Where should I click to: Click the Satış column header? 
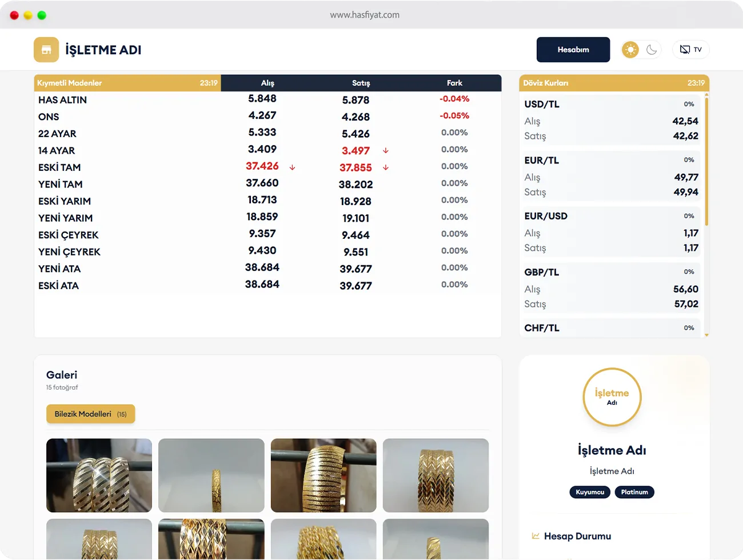pos(361,83)
